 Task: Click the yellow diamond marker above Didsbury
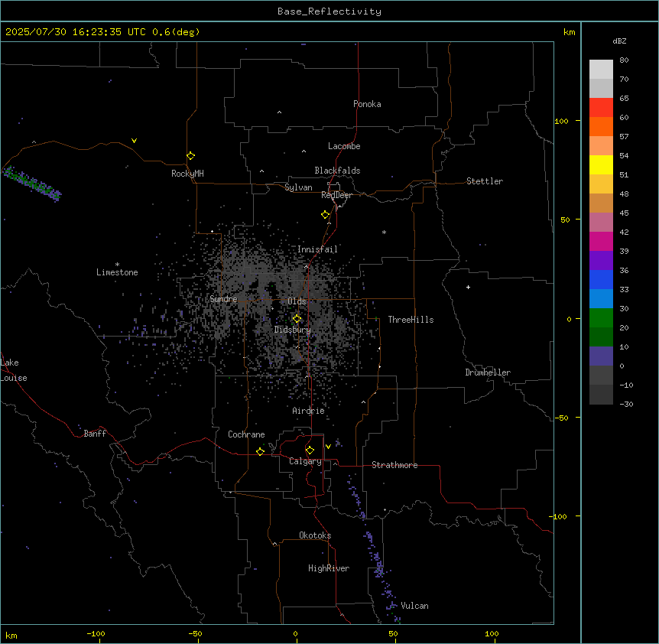(297, 319)
